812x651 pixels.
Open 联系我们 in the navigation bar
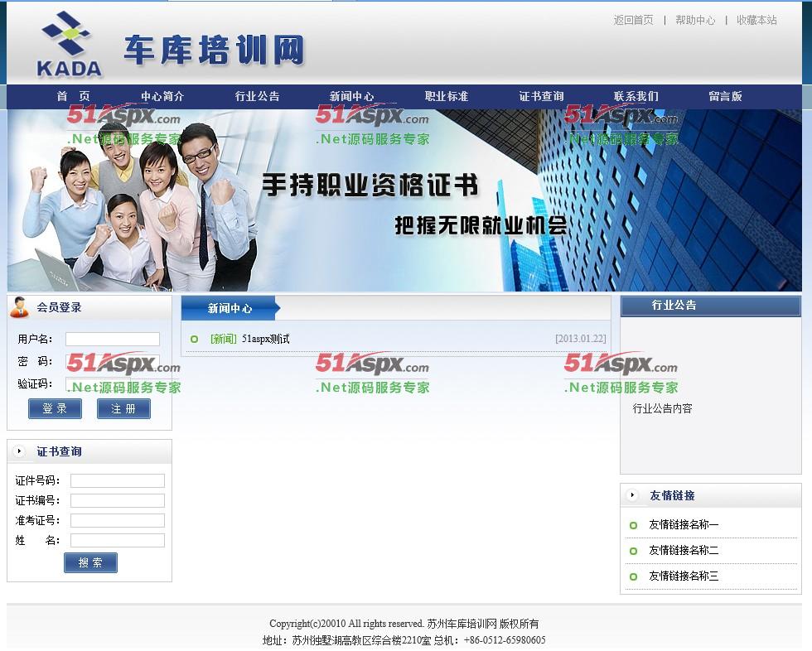click(636, 96)
